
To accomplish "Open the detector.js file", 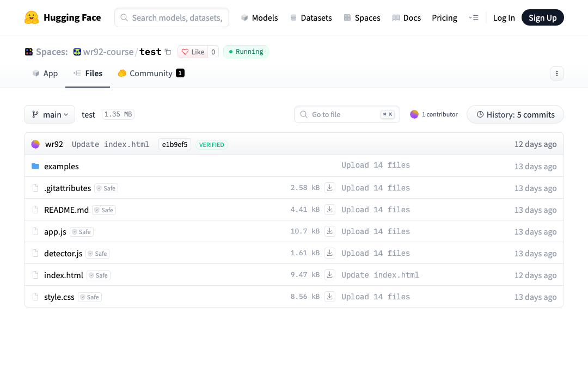I will coord(63,253).
